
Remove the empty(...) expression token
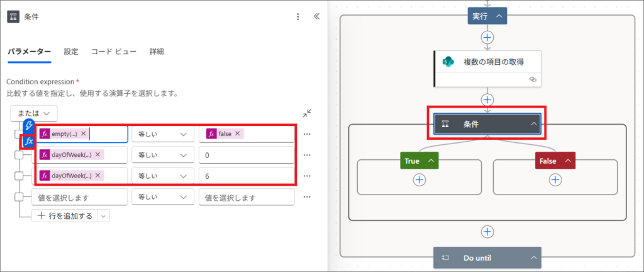[x=84, y=134]
